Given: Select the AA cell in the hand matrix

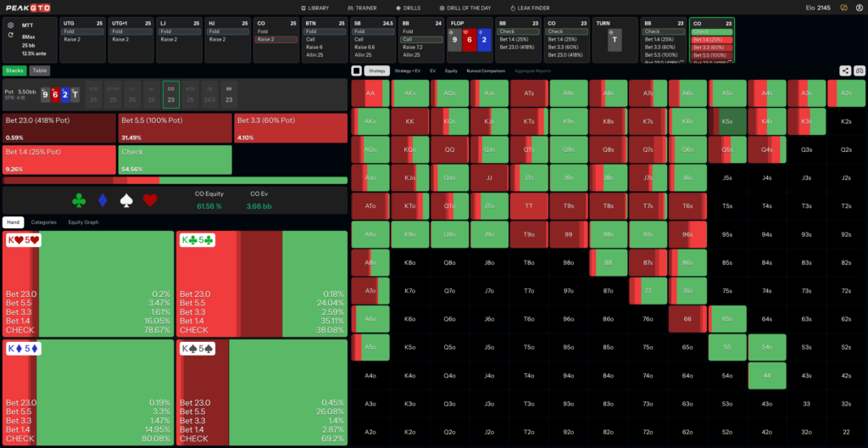Looking at the screenshot, I should click(x=370, y=93).
